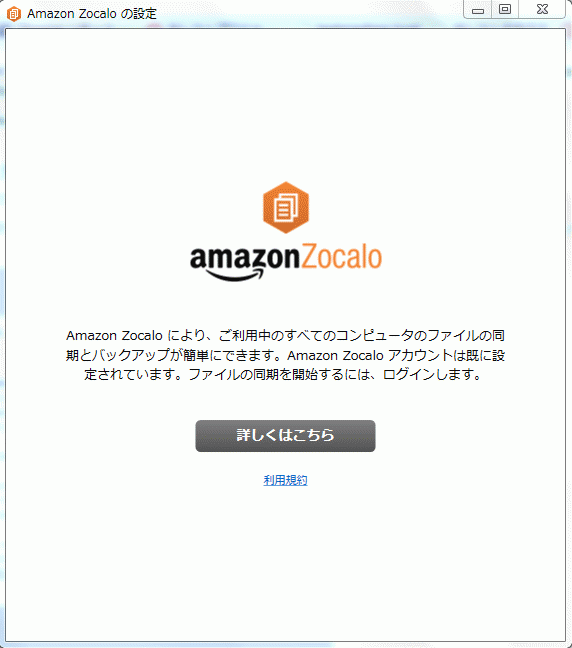This screenshot has height=648, width=572.
Task: Close the Amazon Zocalo setup window
Action: pos(542,9)
